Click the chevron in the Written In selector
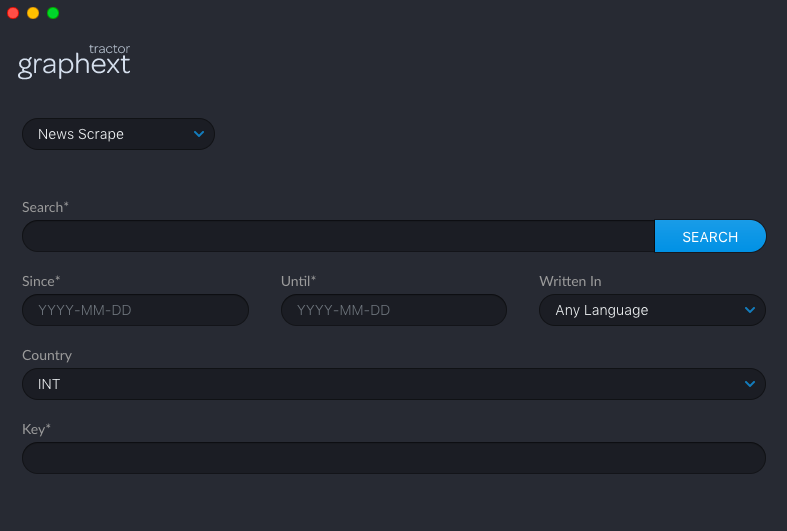The width and height of the screenshot is (787, 531). 750,310
